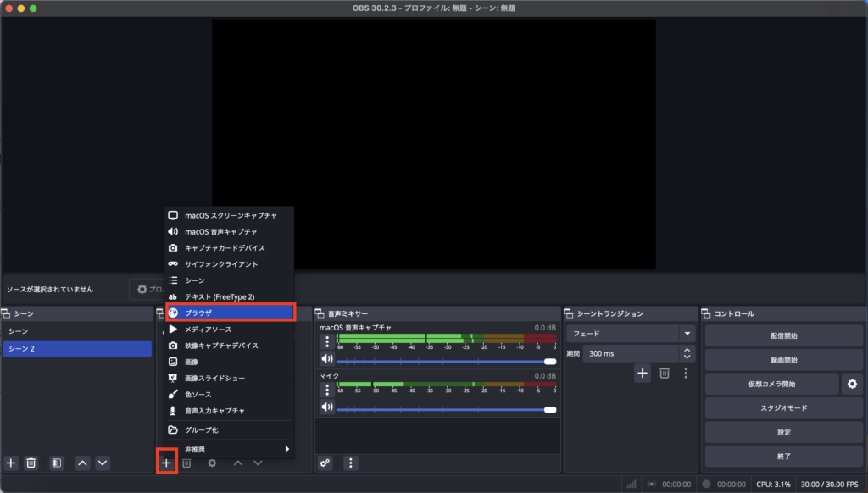Move scene up with arrow icon

[82, 463]
